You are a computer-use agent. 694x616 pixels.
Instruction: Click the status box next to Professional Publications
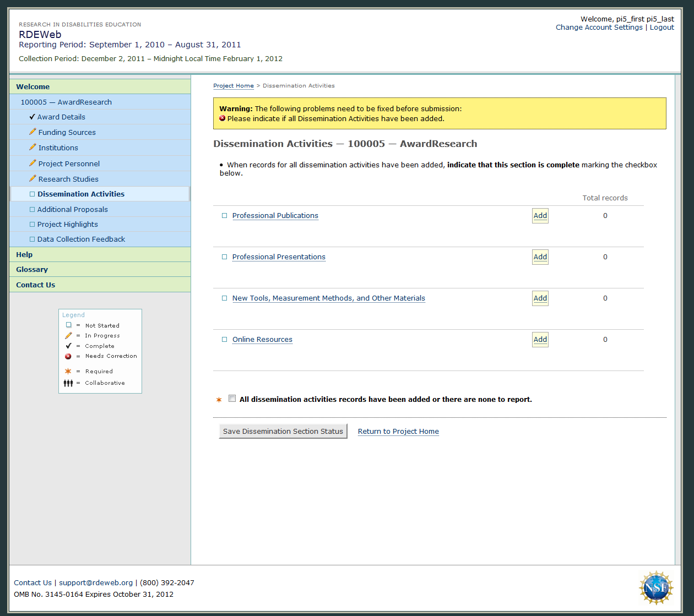coord(224,216)
